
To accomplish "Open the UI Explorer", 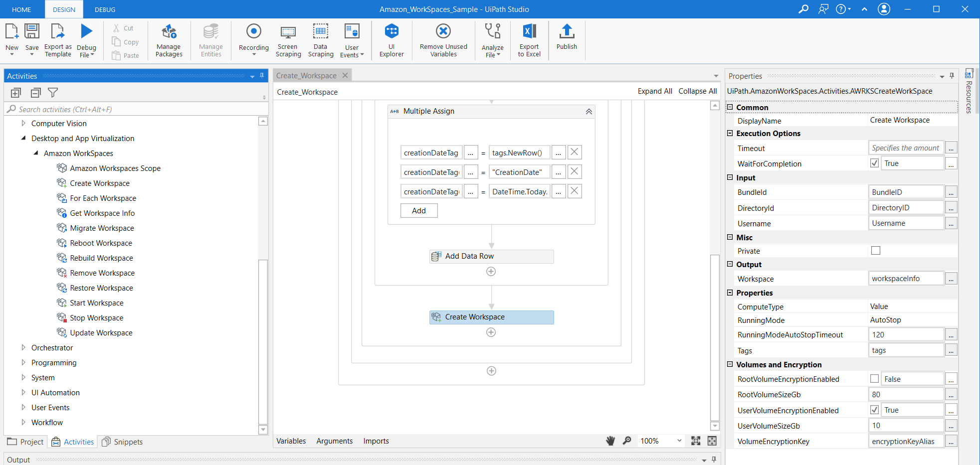I will coord(392,40).
